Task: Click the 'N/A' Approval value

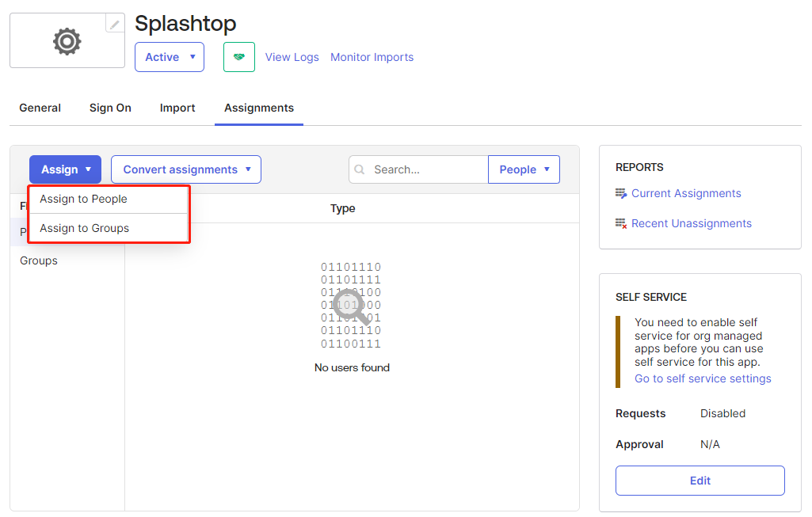Action: [x=710, y=444]
